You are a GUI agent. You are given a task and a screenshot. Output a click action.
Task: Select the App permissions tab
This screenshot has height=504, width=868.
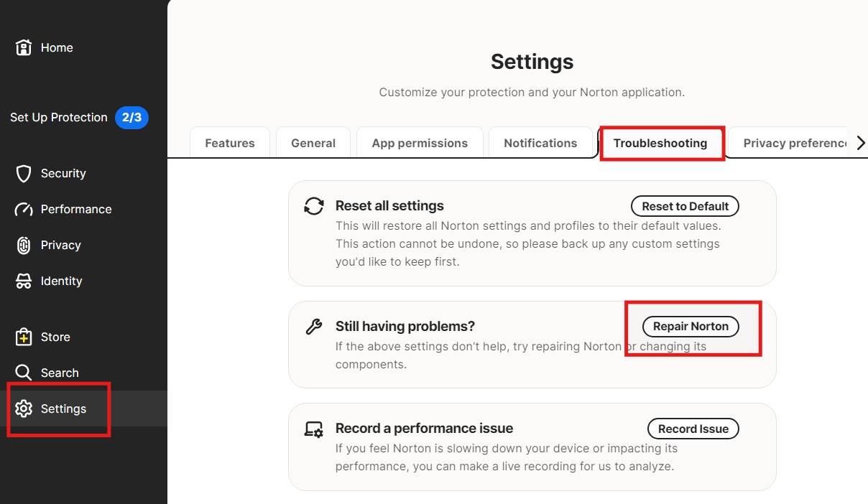pos(420,143)
